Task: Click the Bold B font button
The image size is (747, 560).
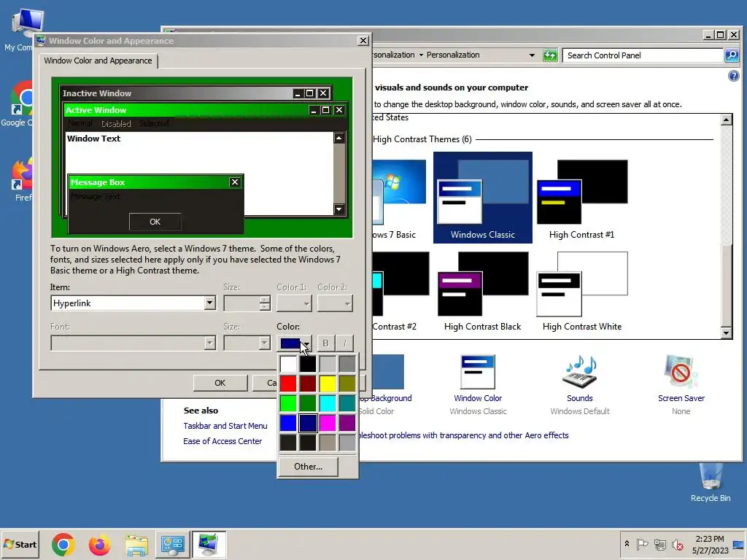Action: tap(326, 343)
